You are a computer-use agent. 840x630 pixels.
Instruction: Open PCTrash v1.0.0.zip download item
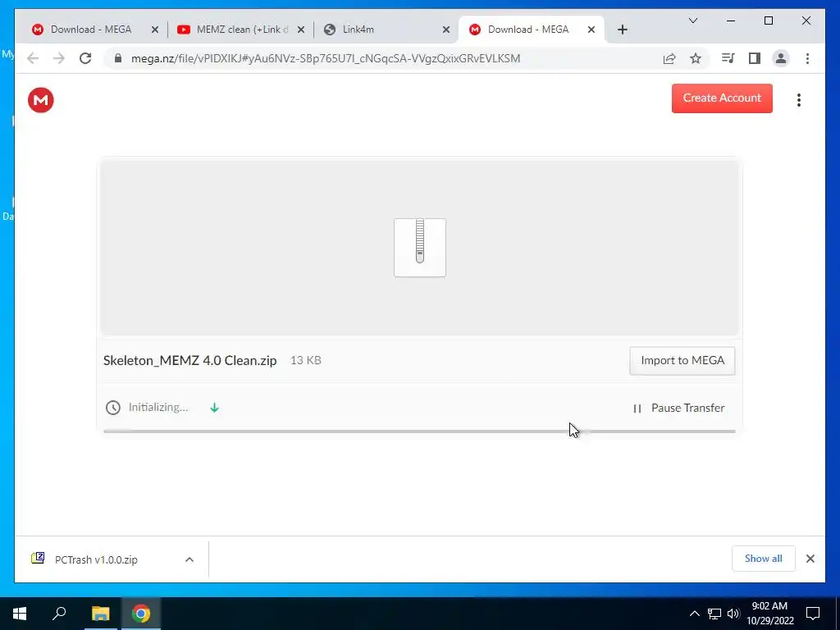pyautogui.click(x=97, y=559)
